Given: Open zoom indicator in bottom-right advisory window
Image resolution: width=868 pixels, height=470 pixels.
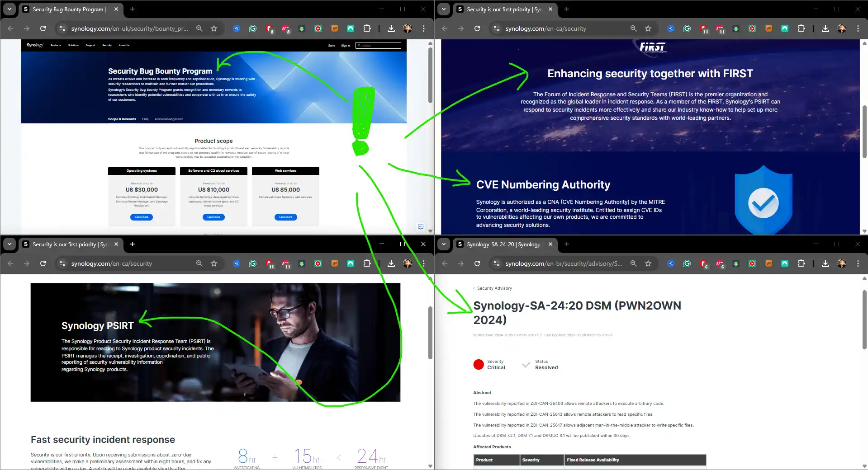Looking at the screenshot, I should (x=633, y=263).
